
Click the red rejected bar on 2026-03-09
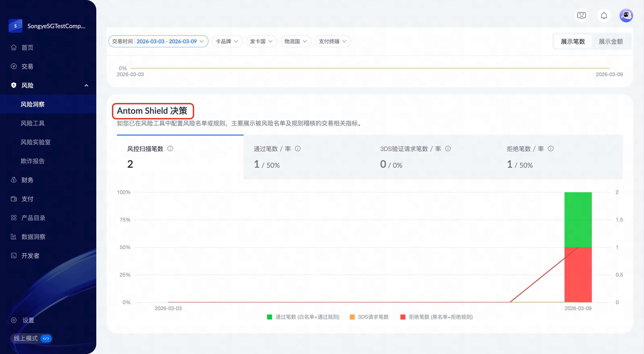[x=578, y=278]
